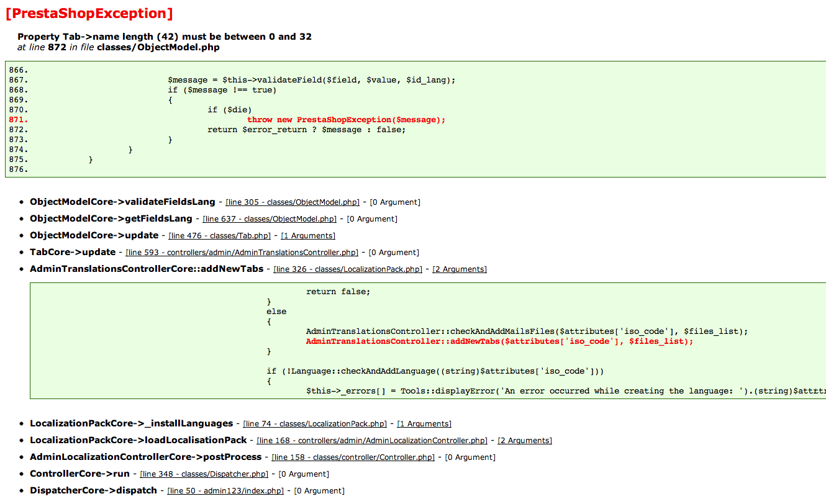This screenshot has width=826, height=504.
Task: Click LocalizationPackCore->_installLanguages trace entry
Action: 132,423
